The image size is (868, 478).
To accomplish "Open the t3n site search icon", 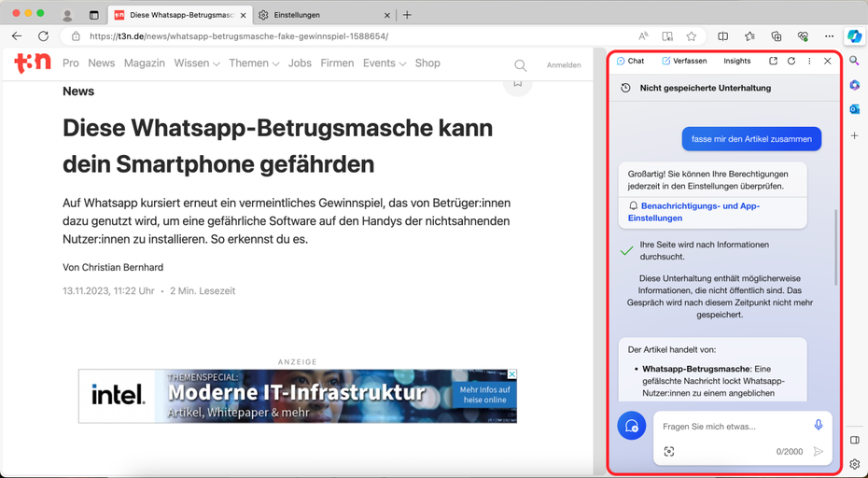I will pos(521,65).
